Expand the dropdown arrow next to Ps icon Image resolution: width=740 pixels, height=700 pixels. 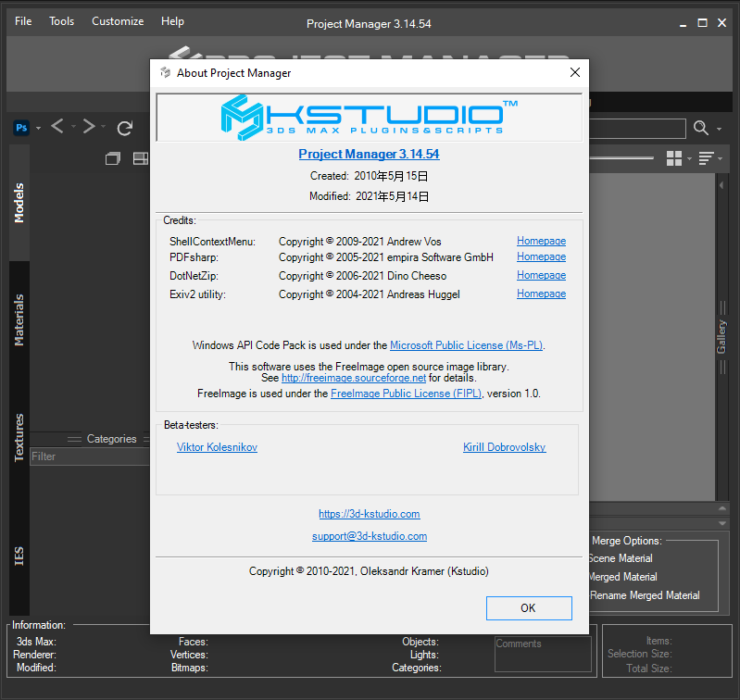(x=38, y=129)
